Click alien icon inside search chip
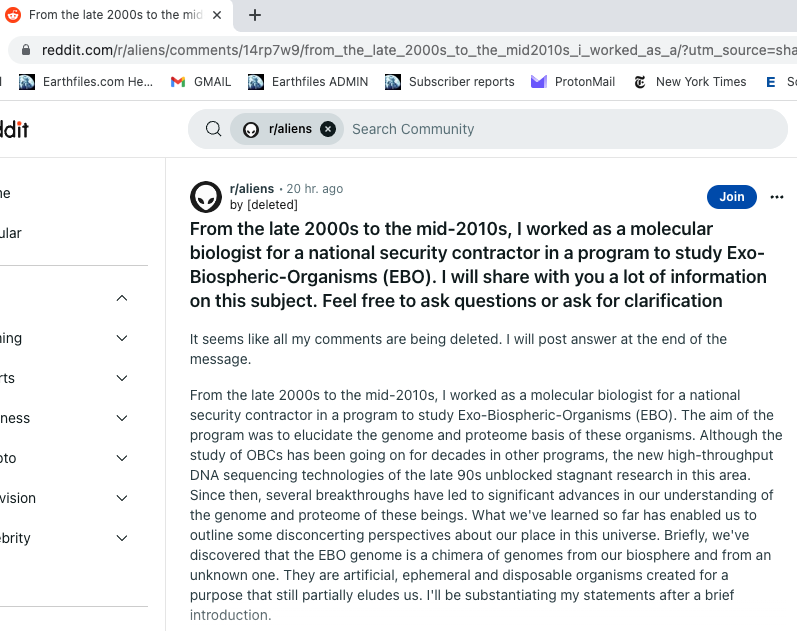 251,130
